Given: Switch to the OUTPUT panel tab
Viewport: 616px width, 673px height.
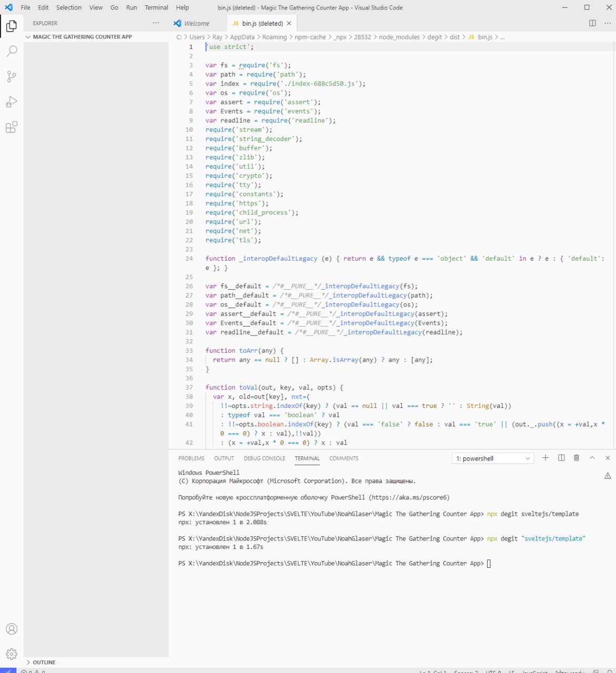Looking at the screenshot, I should click(x=224, y=458).
